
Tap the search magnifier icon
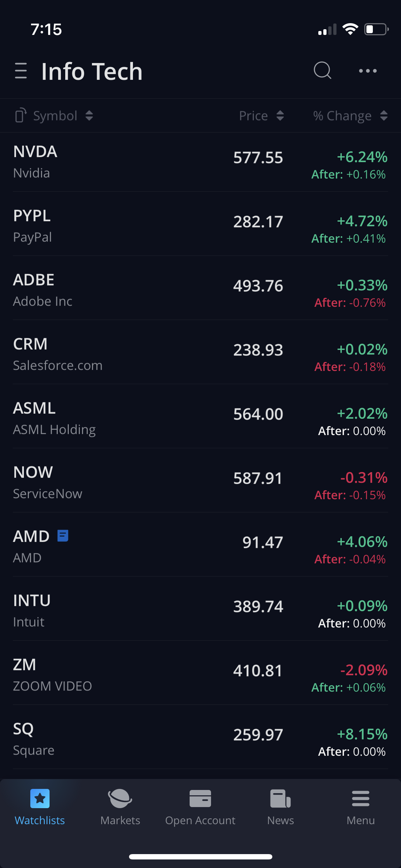[x=322, y=70]
